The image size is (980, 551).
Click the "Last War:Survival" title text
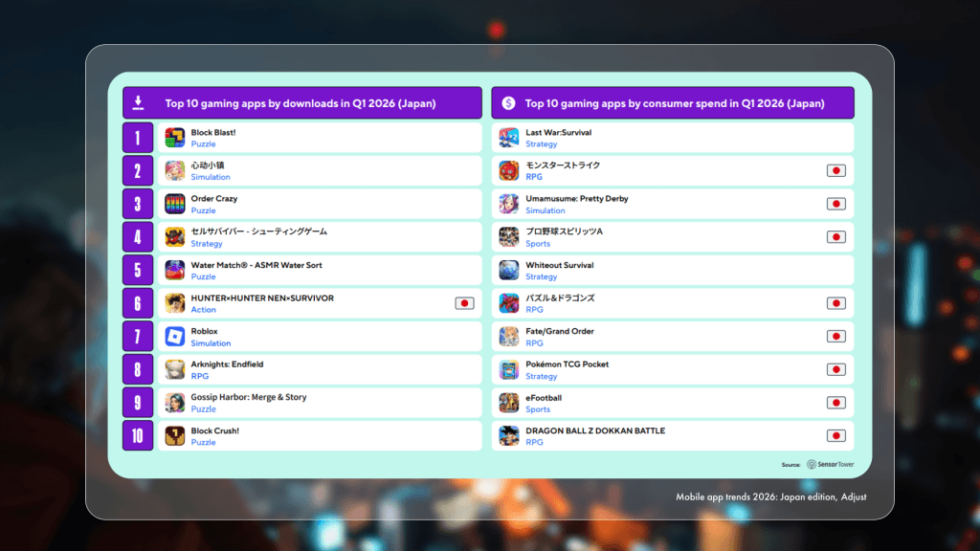[559, 132]
